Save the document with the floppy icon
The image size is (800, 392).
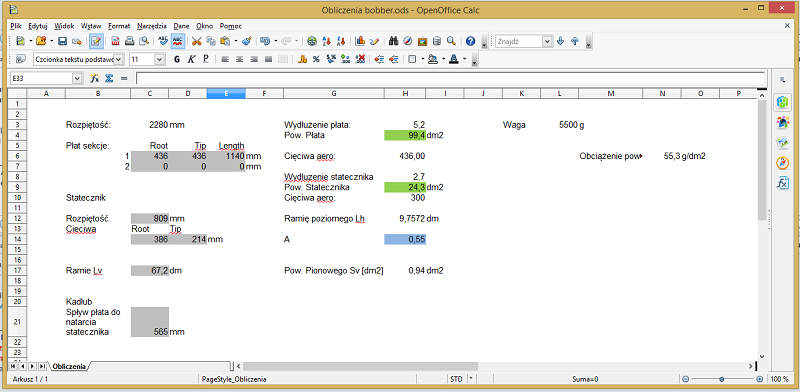(x=62, y=41)
